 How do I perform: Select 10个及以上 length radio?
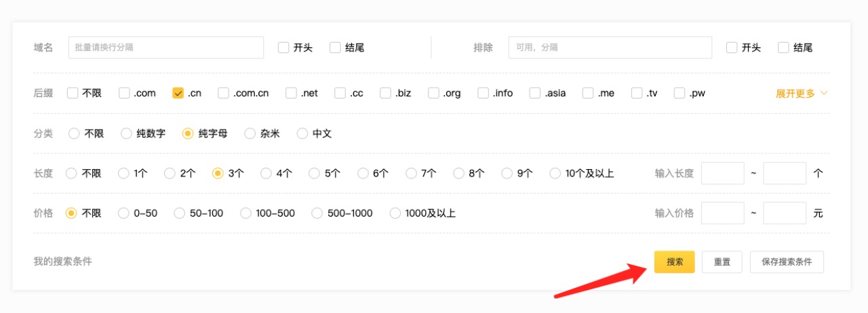coord(555,173)
